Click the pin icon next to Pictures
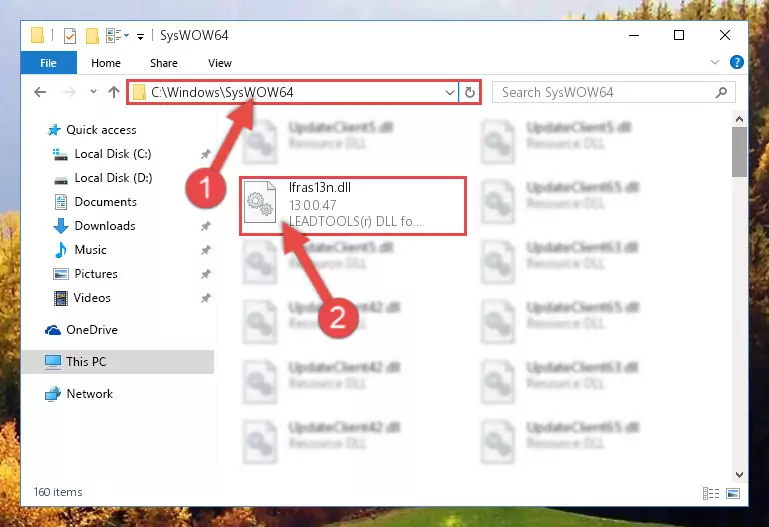Viewport: 769px width, 527px height. [x=205, y=274]
